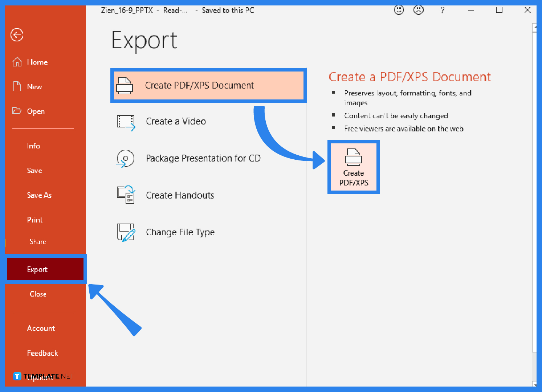Click the TEMPLATE.NET logo
The image size is (542, 392).
pos(43,376)
